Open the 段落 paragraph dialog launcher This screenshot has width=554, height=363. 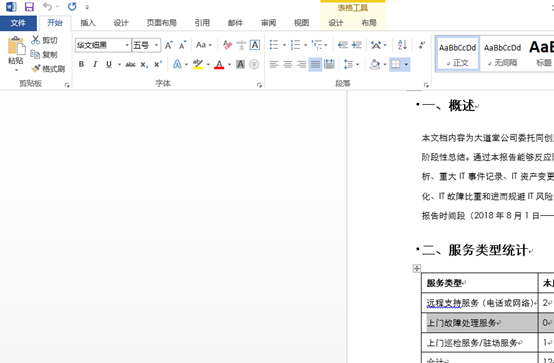point(426,85)
